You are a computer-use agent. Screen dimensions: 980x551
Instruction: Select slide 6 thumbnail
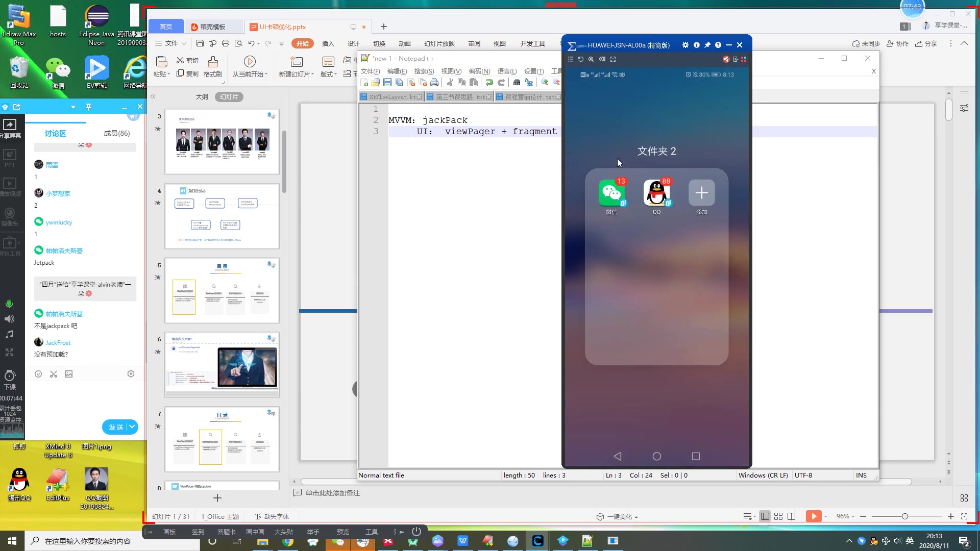pos(222,365)
